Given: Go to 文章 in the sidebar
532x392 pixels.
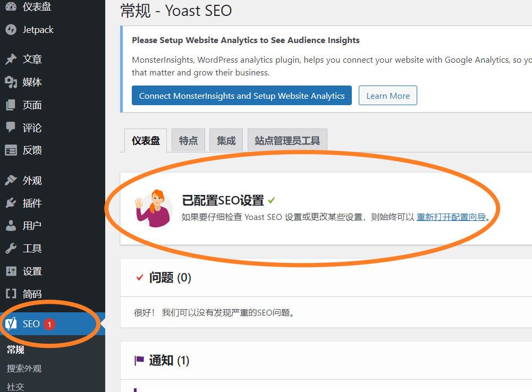Looking at the screenshot, I should tap(53, 59).
